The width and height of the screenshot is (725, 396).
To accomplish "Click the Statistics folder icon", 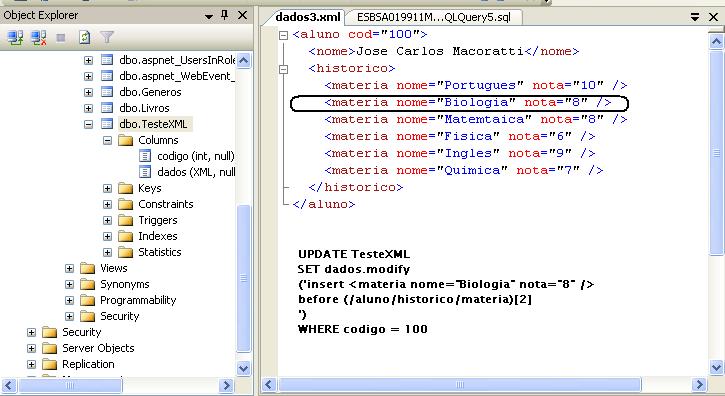I will click(126, 252).
